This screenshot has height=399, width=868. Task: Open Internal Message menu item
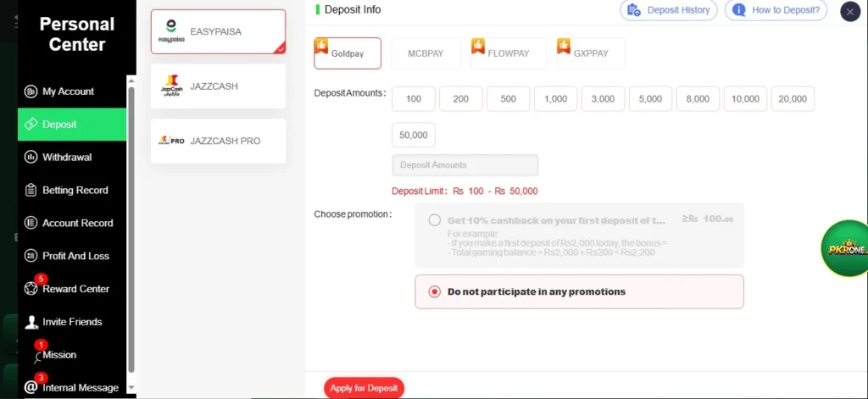72,387
